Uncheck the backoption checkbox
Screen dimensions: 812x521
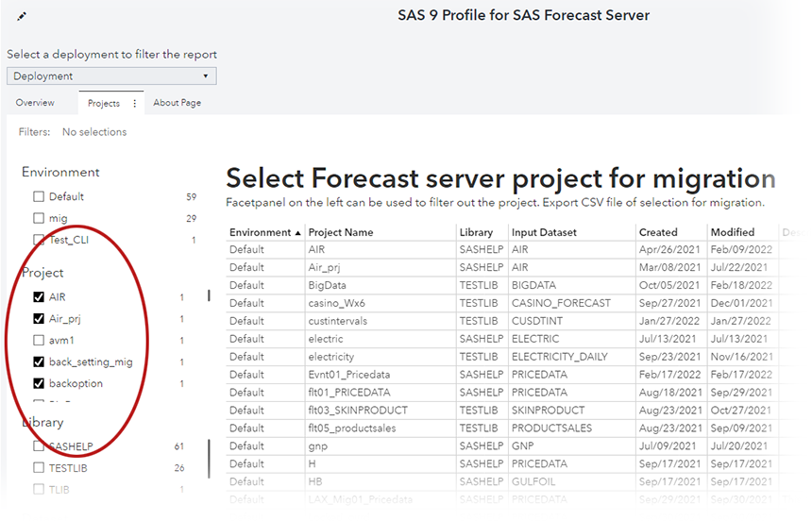39,383
